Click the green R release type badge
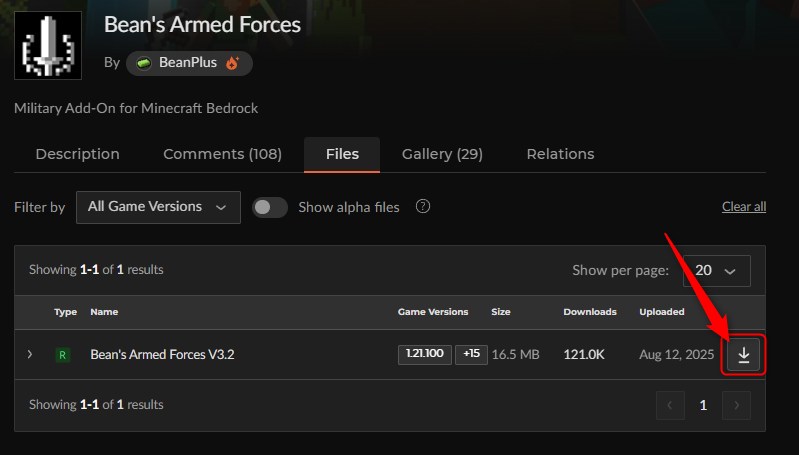 [x=63, y=355]
